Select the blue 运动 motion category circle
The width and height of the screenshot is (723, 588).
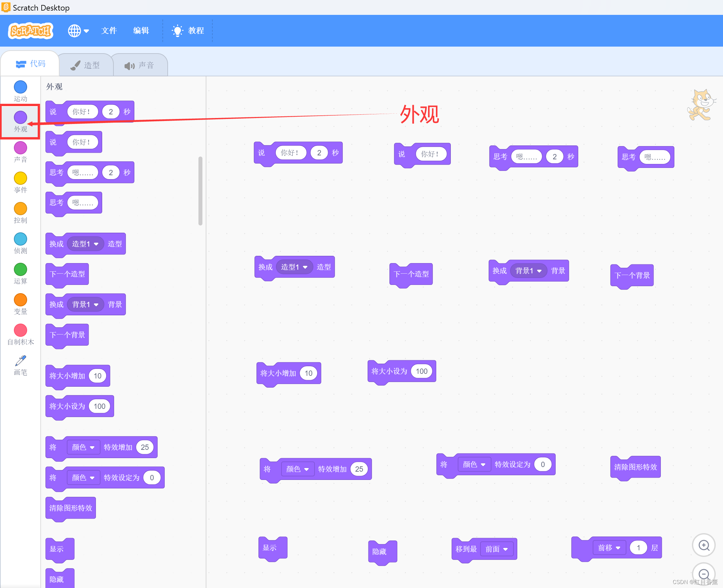20,87
